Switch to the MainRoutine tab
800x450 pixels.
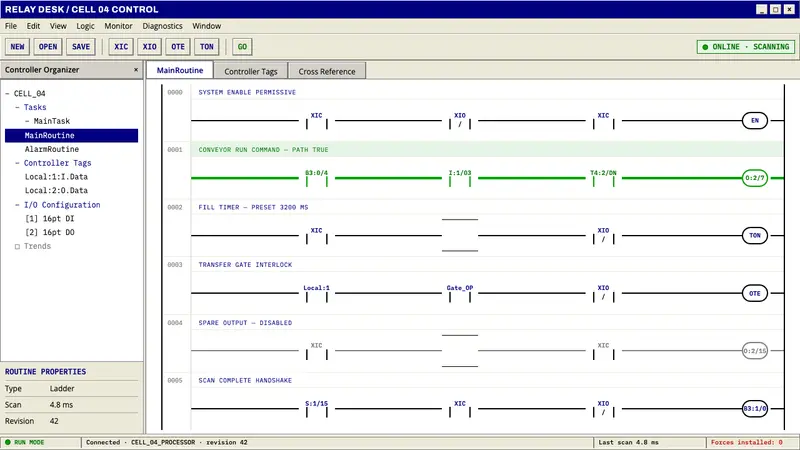point(180,70)
